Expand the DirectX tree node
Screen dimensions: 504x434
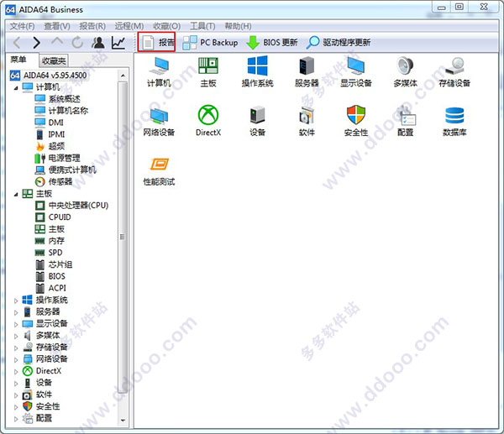point(16,372)
